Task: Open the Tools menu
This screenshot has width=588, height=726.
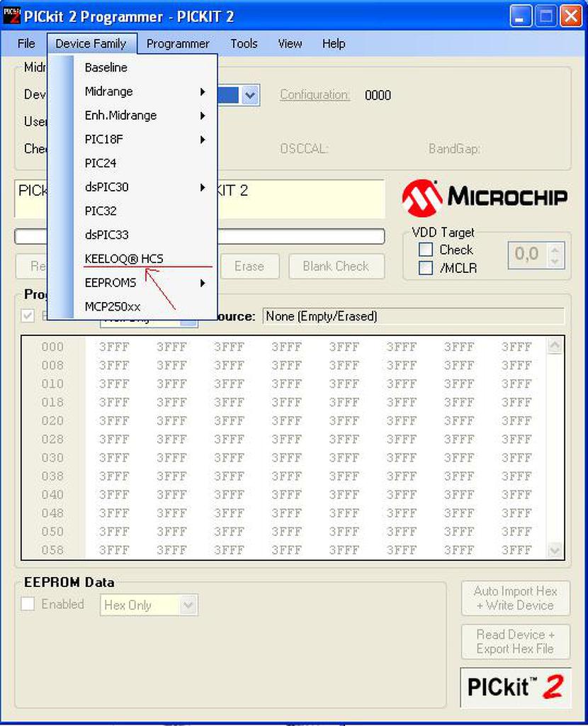Action: 244,43
